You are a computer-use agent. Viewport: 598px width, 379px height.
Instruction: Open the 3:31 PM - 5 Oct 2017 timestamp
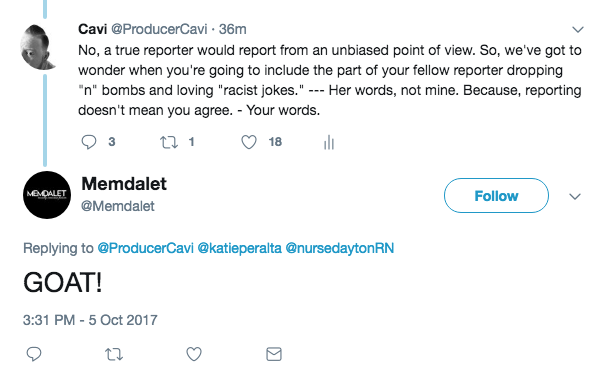pos(90,320)
